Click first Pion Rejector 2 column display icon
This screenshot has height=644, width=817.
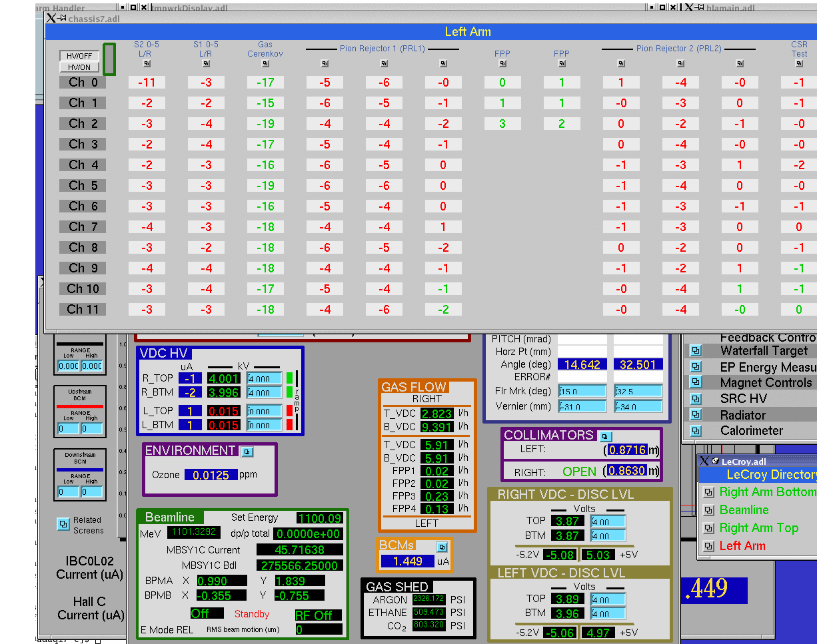(621, 64)
